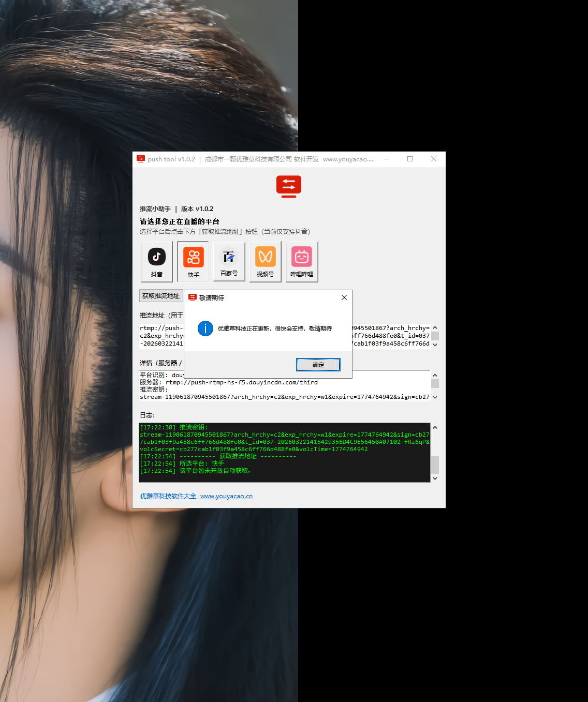Click inside the 详情 server details box
Image resolution: width=588 pixels, height=702 pixels.
(285, 385)
